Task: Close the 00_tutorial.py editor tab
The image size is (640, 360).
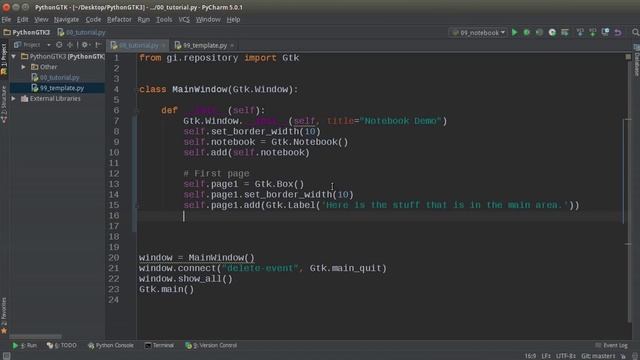Action: [x=164, y=45]
